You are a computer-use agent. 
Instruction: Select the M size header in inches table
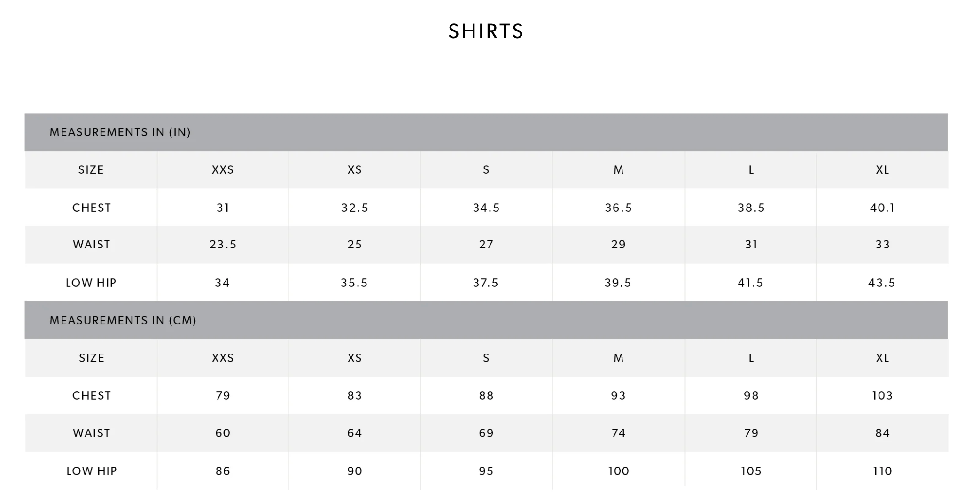[618, 170]
